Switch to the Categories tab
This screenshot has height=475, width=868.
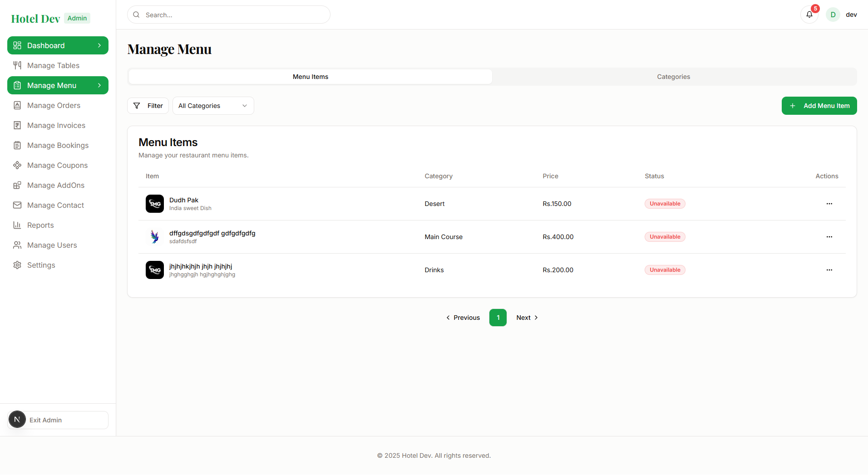[673, 77]
